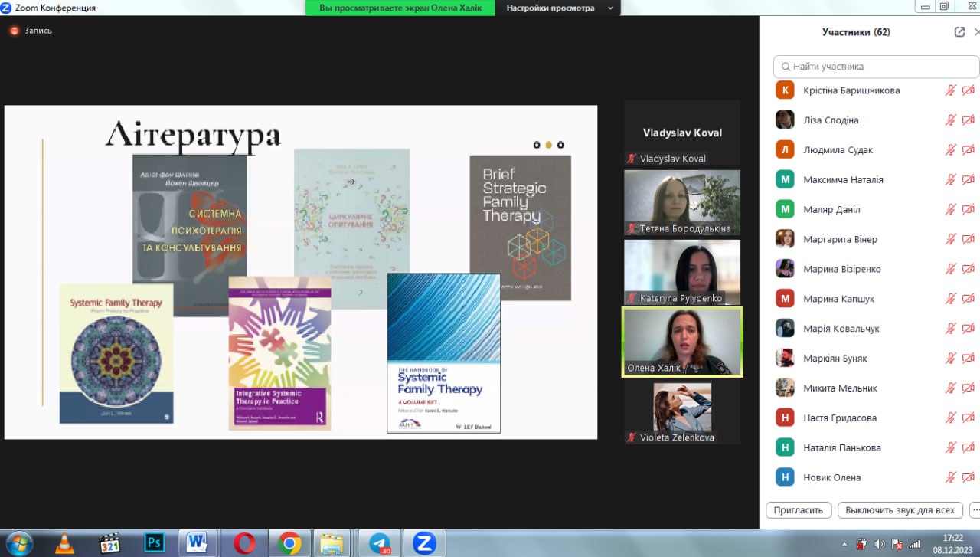This screenshot has width=980, height=557.
Task: Click disabled camera icon for Ліза Сподіна
Action: point(968,120)
